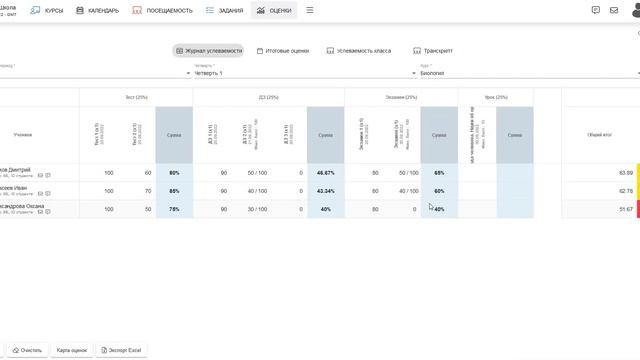Click envelope icon in Оксана row
The image size is (640, 360).
40,212
